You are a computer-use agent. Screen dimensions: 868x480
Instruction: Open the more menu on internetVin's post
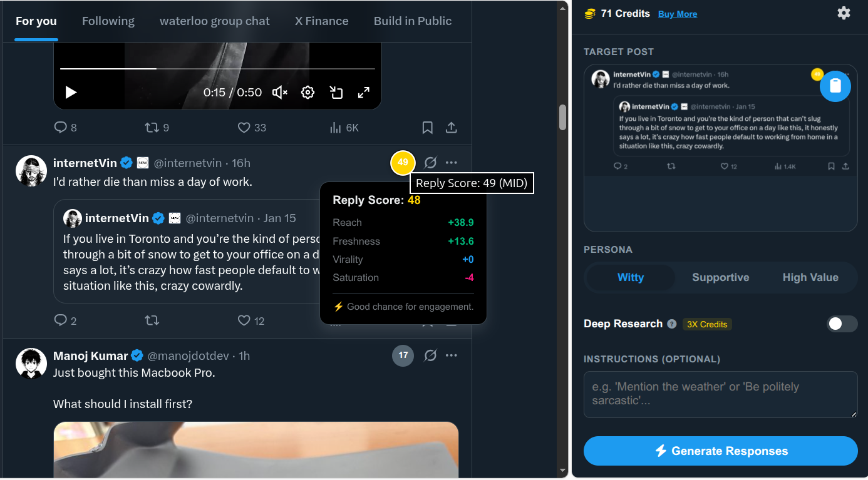(x=452, y=163)
